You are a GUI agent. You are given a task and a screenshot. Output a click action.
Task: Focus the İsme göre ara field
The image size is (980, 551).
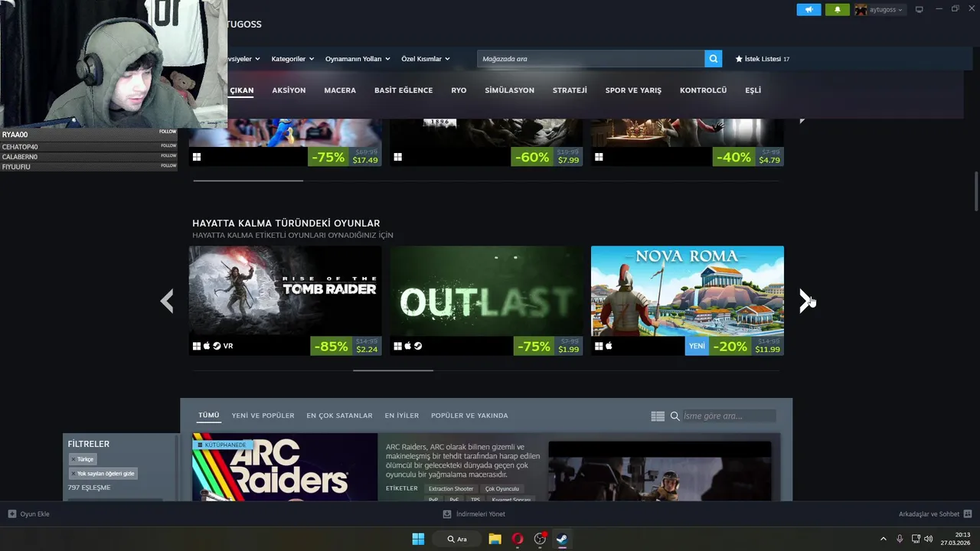pyautogui.click(x=728, y=416)
